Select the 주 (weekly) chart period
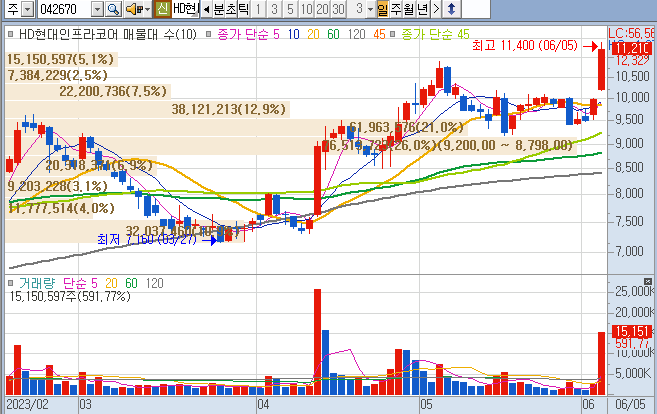The width and height of the screenshot is (657, 414). [x=396, y=9]
